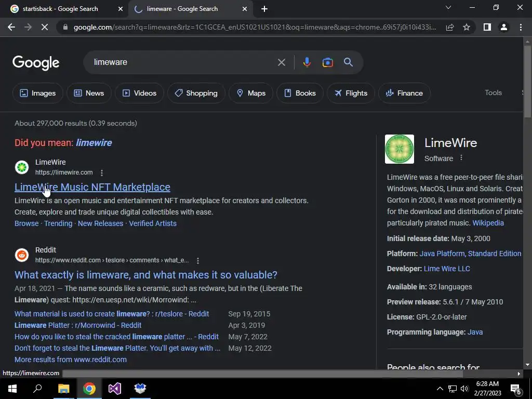Image resolution: width=532 pixels, height=399 pixels.
Task: Open 'Don't forget to steal the Limeware Platter' link
Action: (117, 348)
